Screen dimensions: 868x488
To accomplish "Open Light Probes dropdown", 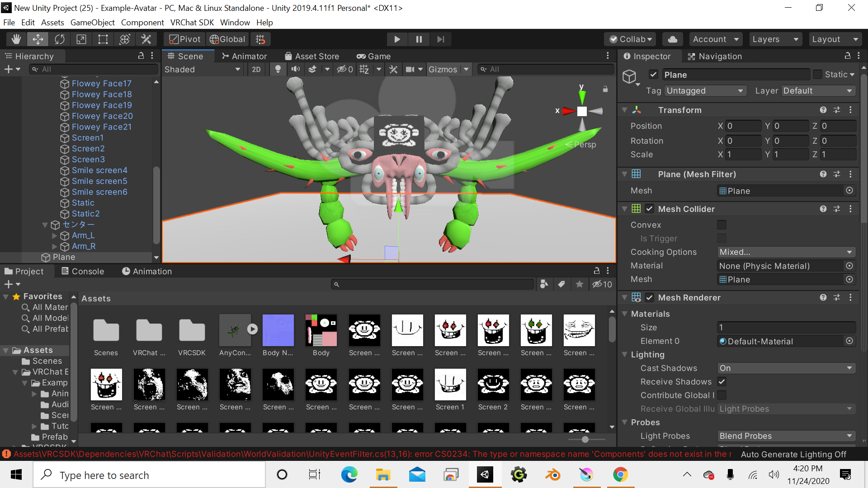I will coord(786,436).
